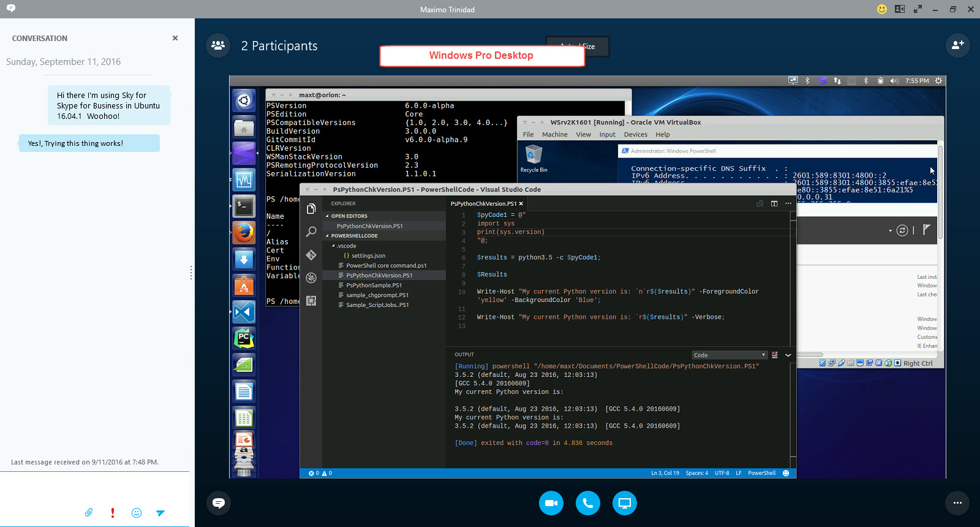980x527 pixels.
Task: Click the share screen monitor button
Action: 625,503
